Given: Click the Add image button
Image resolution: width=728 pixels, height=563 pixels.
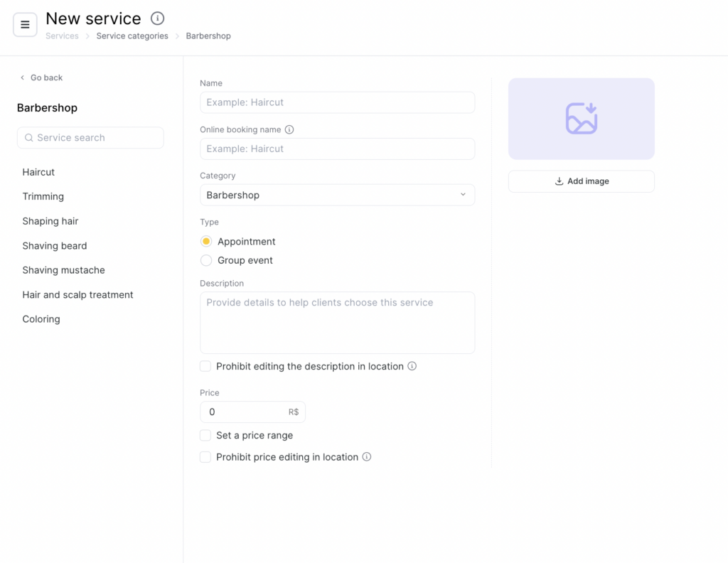Looking at the screenshot, I should click(x=581, y=181).
